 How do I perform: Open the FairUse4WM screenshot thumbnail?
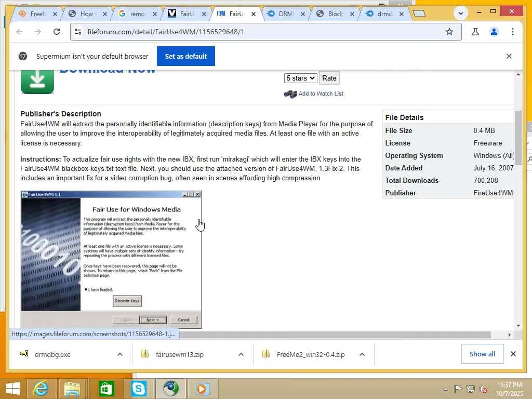111,260
